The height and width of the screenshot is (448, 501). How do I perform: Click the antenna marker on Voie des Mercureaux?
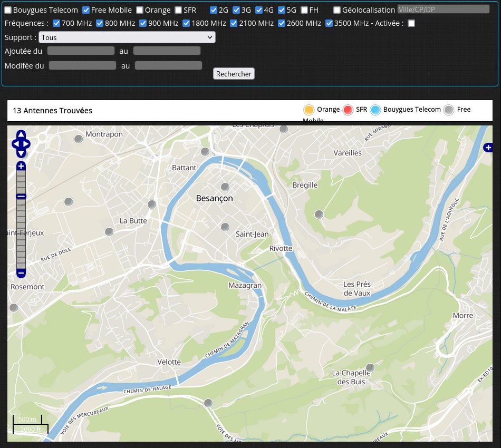click(208, 403)
